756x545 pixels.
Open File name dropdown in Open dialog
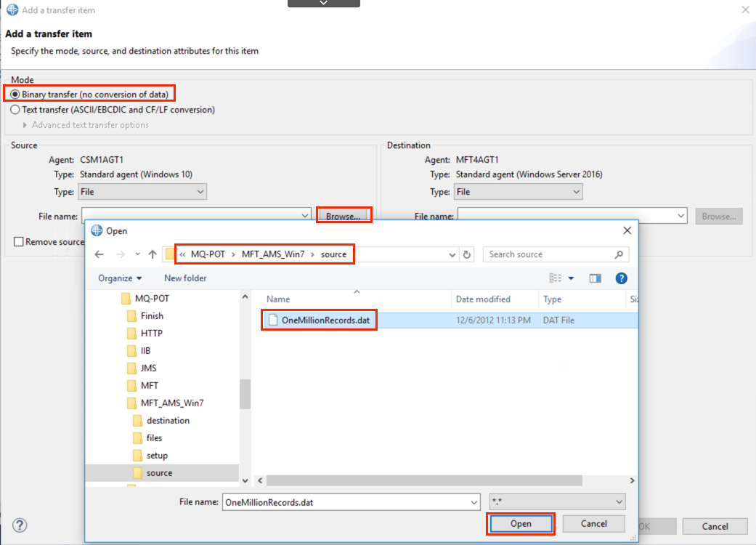click(474, 502)
